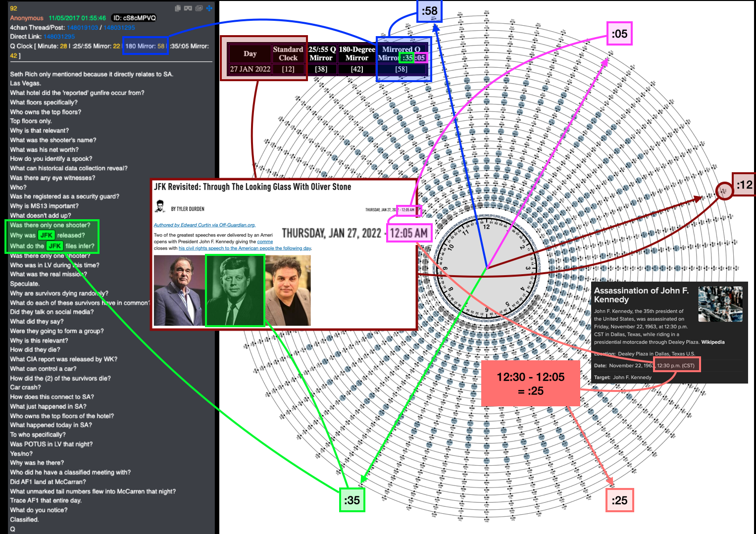Follow the Wikipedia link in assassination card
The height and width of the screenshot is (534, 756).
713,342
